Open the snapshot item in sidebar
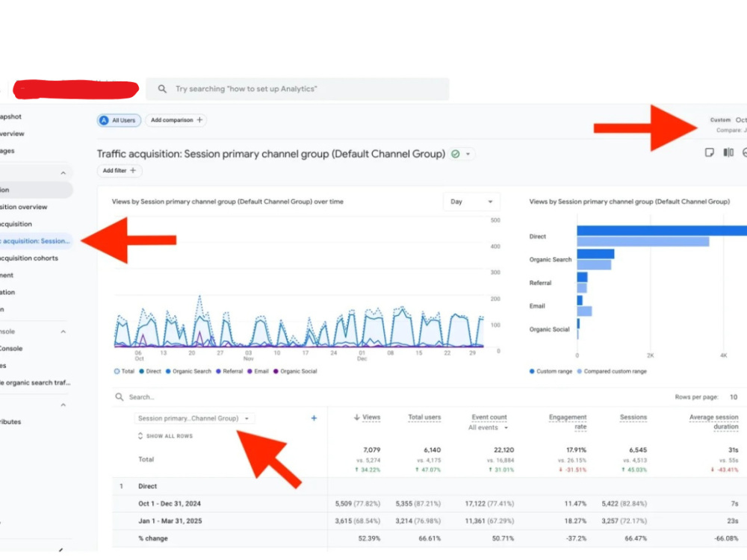Image resolution: width=747 pixels, height=560 pixels. tap(11, 116)
